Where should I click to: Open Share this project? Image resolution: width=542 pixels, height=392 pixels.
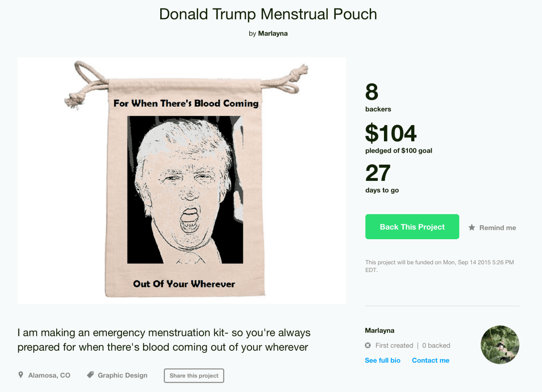pos(194,375)
